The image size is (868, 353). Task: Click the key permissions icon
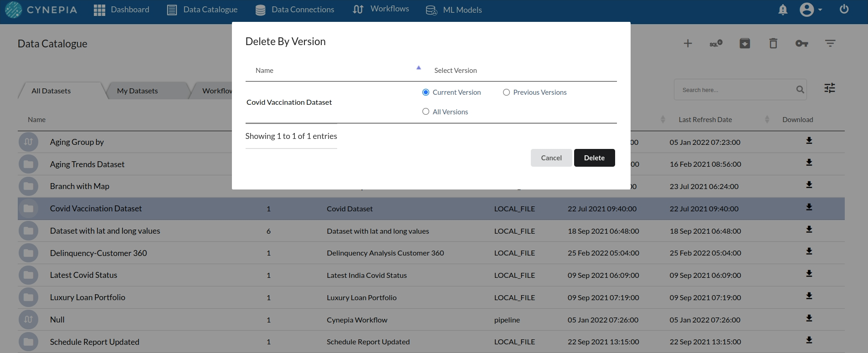[x=802, y=43]
